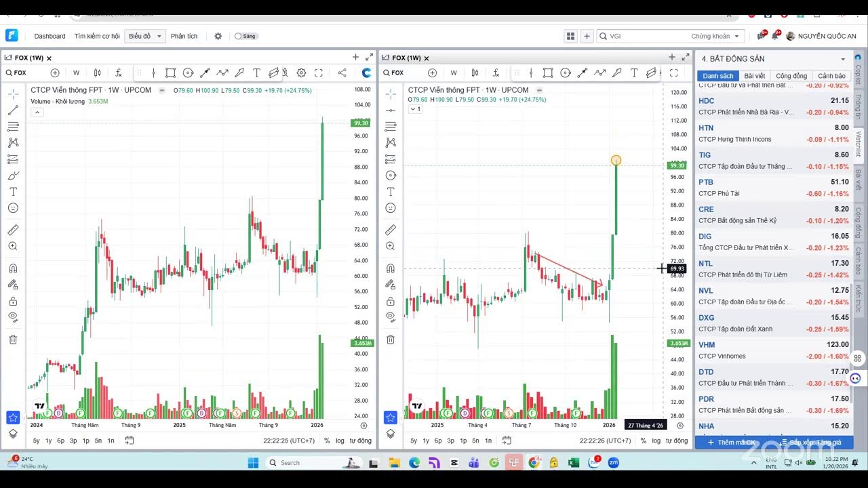
Task: Click the FOX symbol search in left chart
Action: (x=17, y=73)
